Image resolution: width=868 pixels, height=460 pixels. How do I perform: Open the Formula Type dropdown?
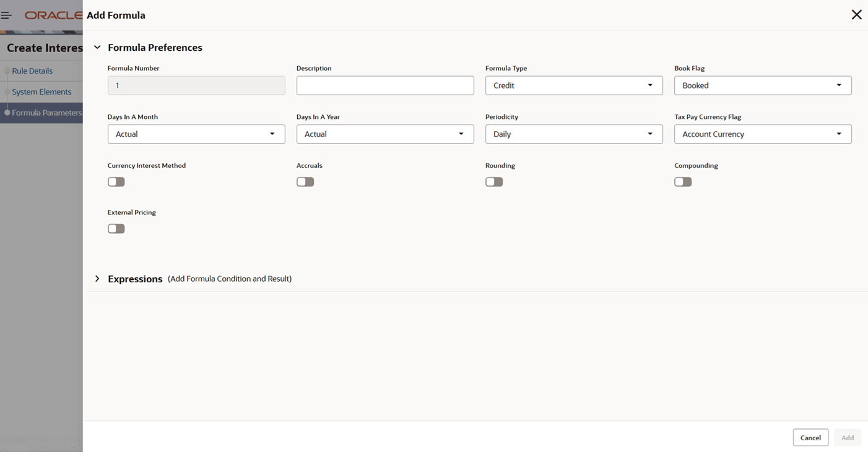tap(573, 85)
